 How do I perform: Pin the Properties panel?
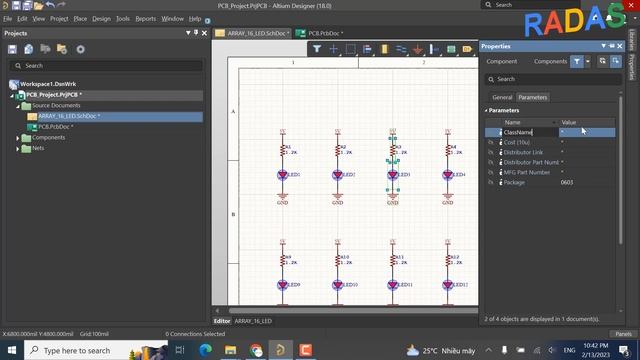(611, 46)
